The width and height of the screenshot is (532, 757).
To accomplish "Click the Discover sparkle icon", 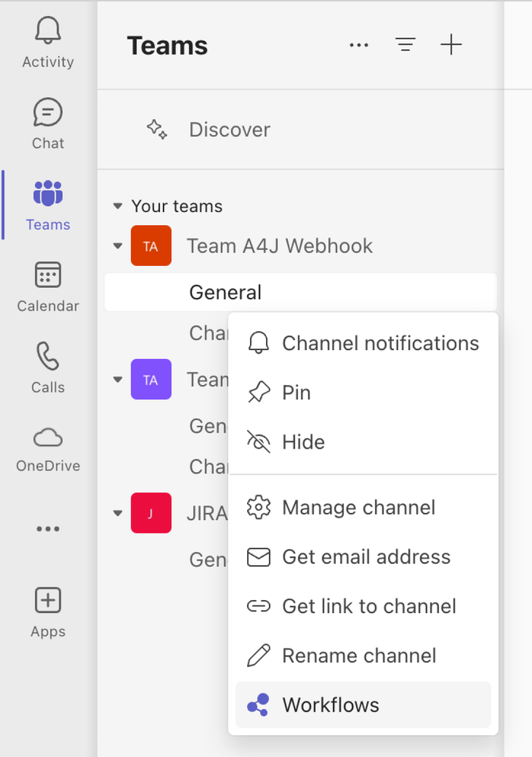I will coord(157,130).
